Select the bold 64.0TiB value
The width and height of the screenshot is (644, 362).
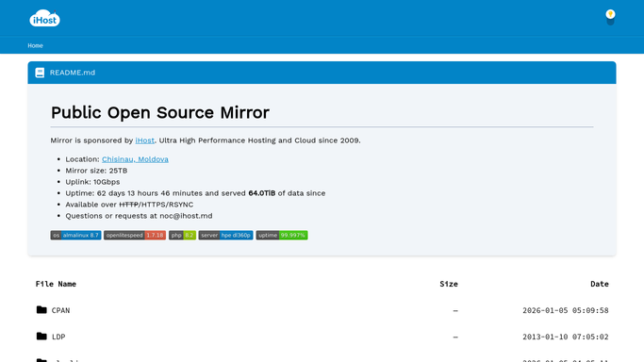[261, 193]
